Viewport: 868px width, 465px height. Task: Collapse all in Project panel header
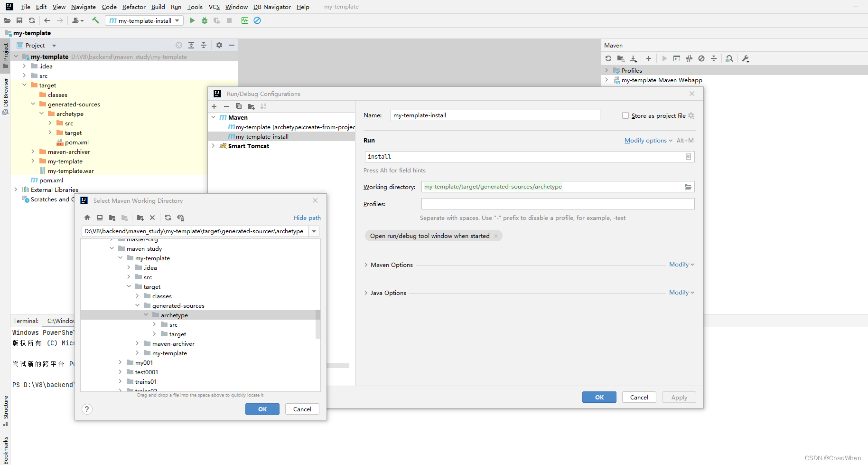pos(204,45)
